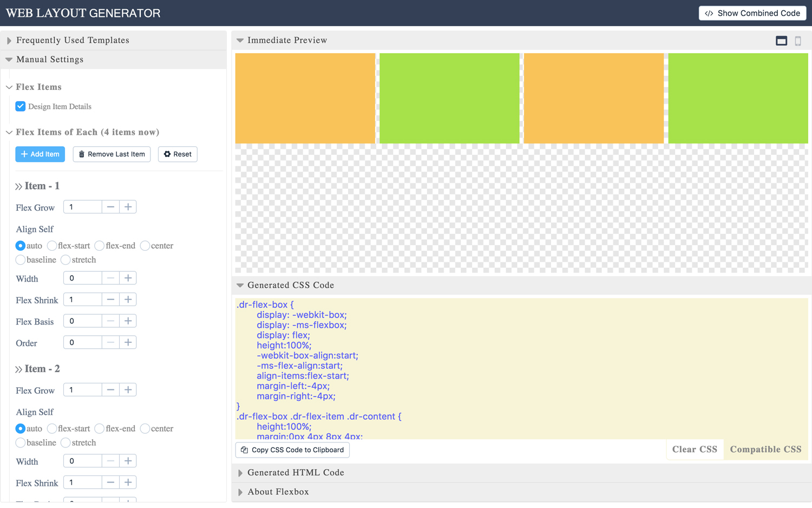Decrease Item 1 Width with minus icon
This screenshot has width=812, height=508.
110,278
